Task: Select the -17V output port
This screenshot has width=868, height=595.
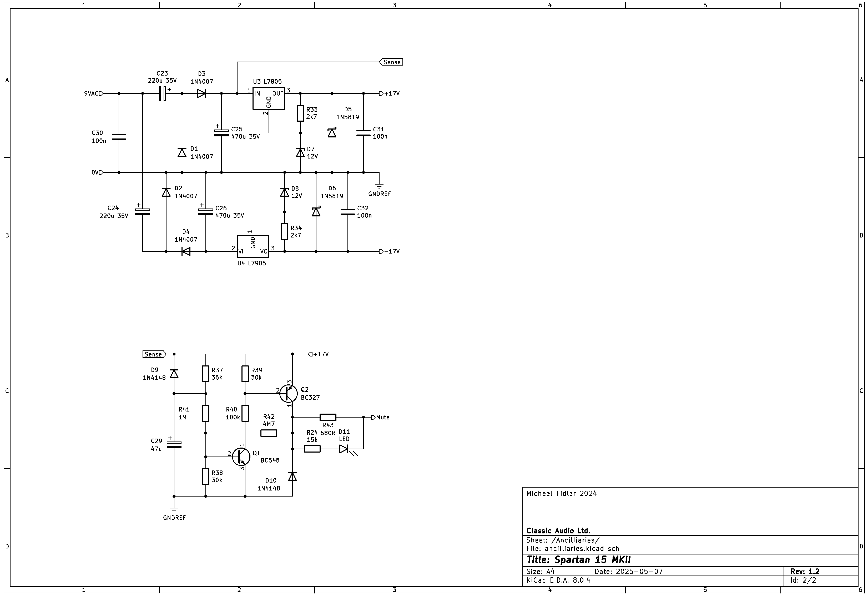Action: (x=390, y=251)
